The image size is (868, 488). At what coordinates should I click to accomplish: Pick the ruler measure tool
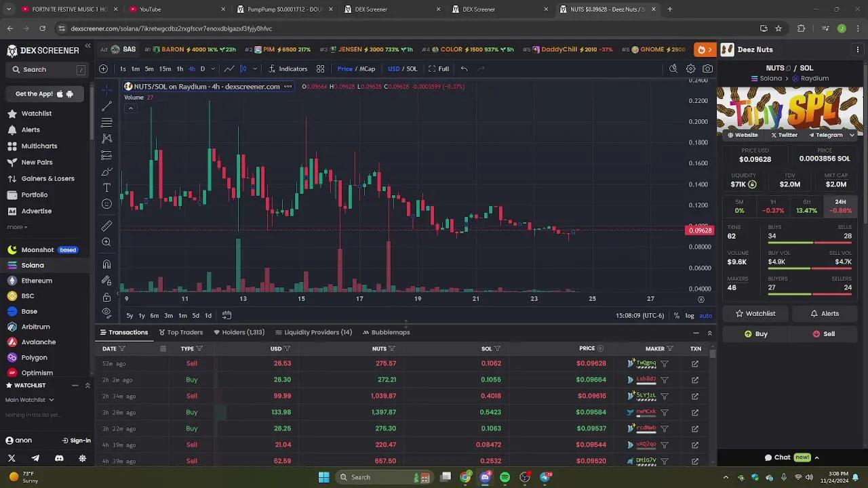[x=106, y=226]
